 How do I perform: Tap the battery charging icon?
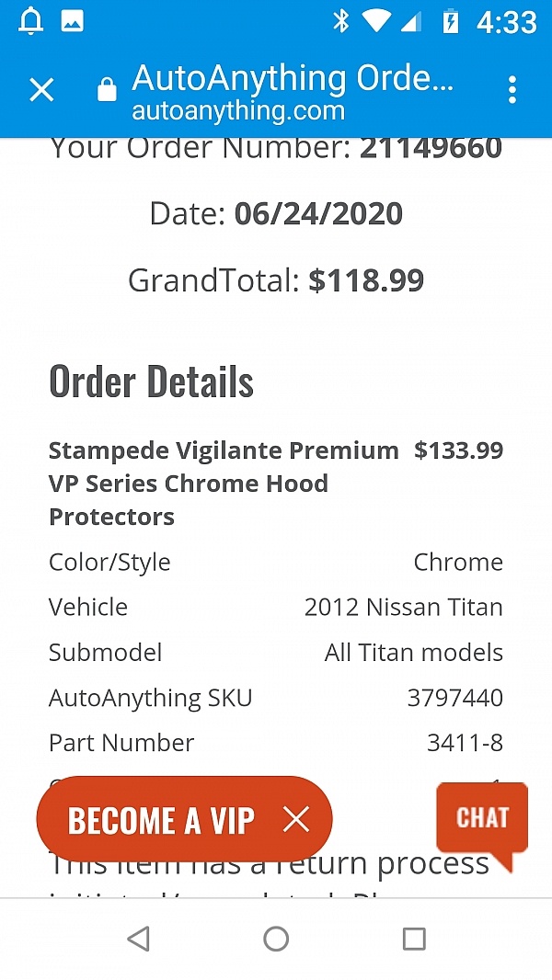(x=450, y=21)
